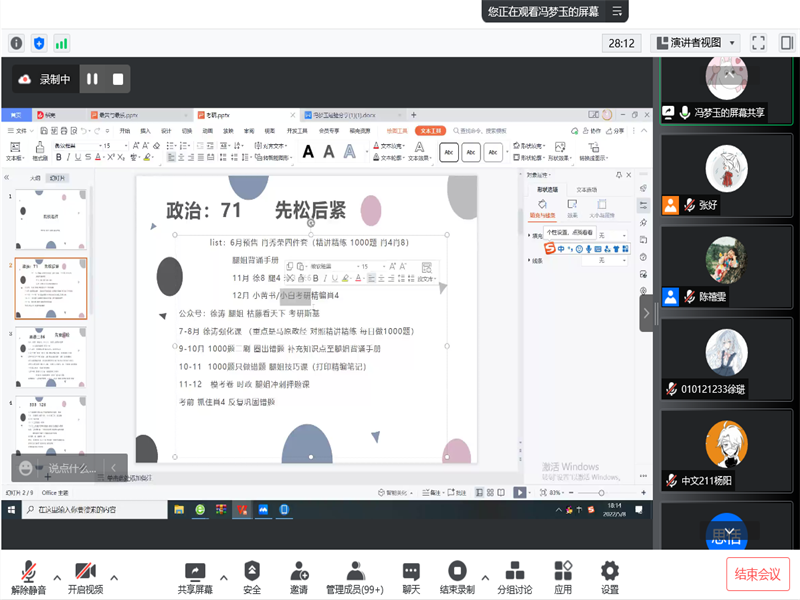Viewport: 800px width, 600px height.
Task: Turn on camera with 开启视频
Action: pyautogui.click(x=85, y=577)
